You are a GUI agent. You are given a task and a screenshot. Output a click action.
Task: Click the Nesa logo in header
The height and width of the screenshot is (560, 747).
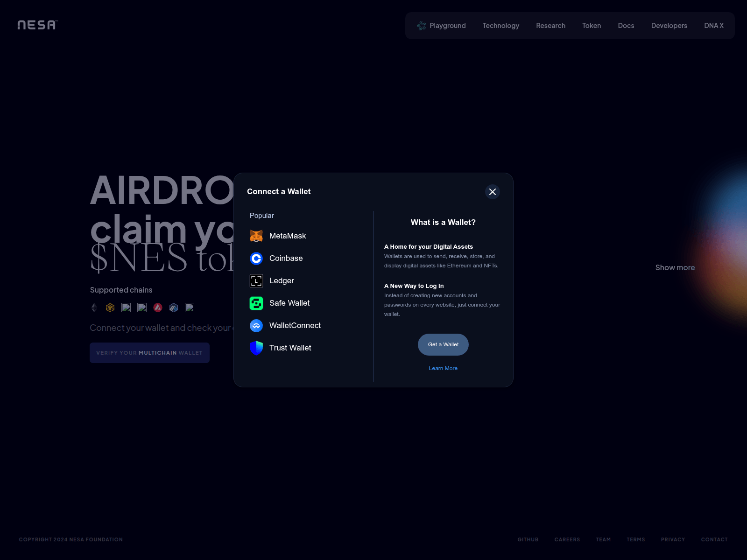[x=37, y=25]
